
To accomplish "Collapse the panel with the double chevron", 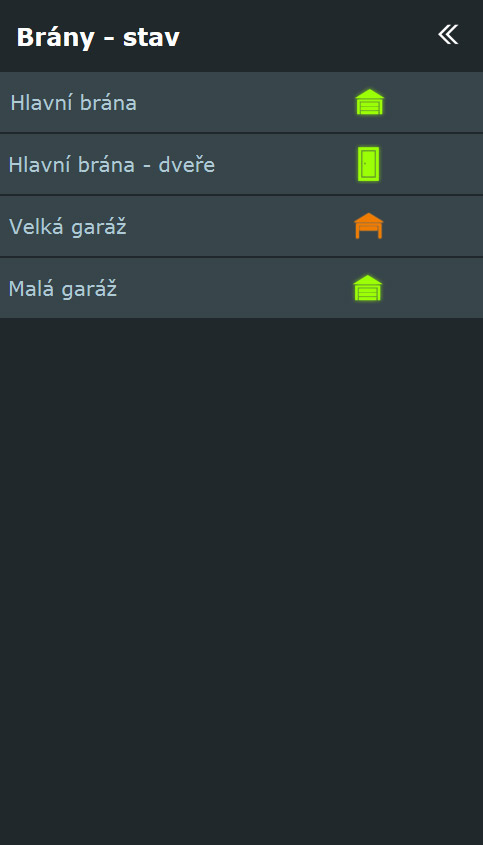I will coord(448,34).
